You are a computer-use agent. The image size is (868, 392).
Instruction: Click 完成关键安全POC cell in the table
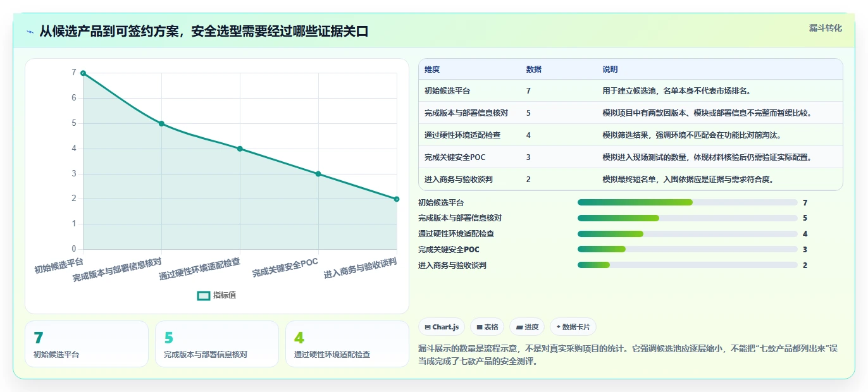455,157
